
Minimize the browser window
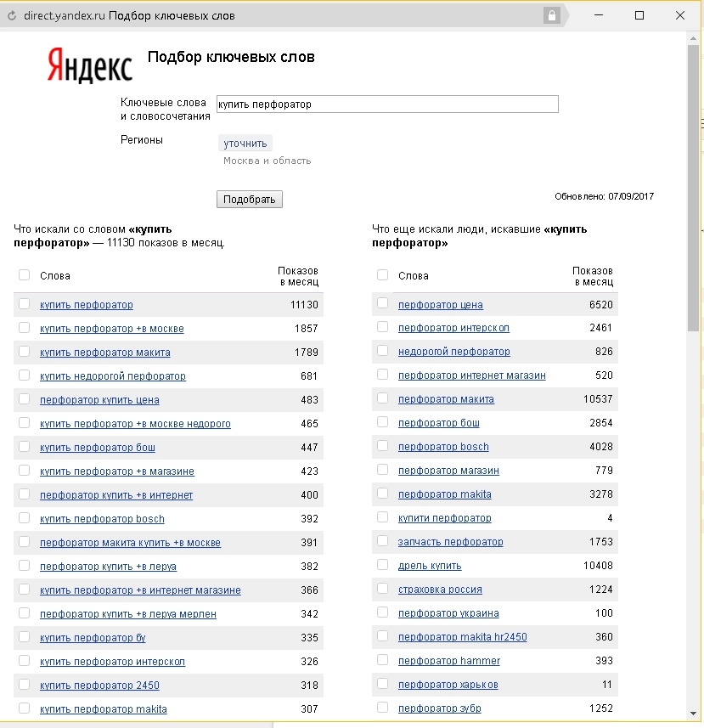(599, 15)
